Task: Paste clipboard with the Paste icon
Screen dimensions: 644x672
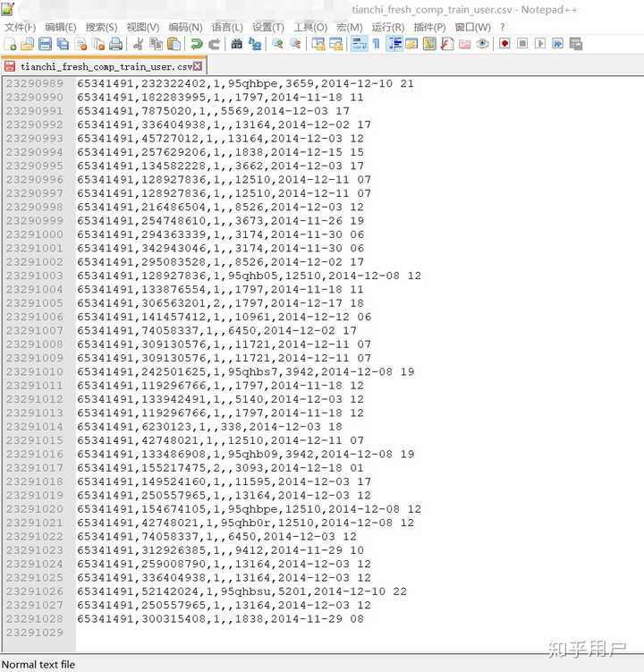Action: coord(174,44)
